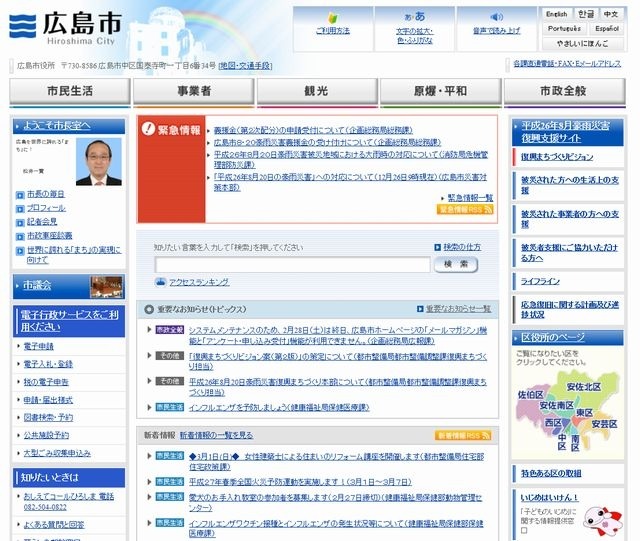
Task: Open the 電子申請 link
Action: (x=39, y=347)
